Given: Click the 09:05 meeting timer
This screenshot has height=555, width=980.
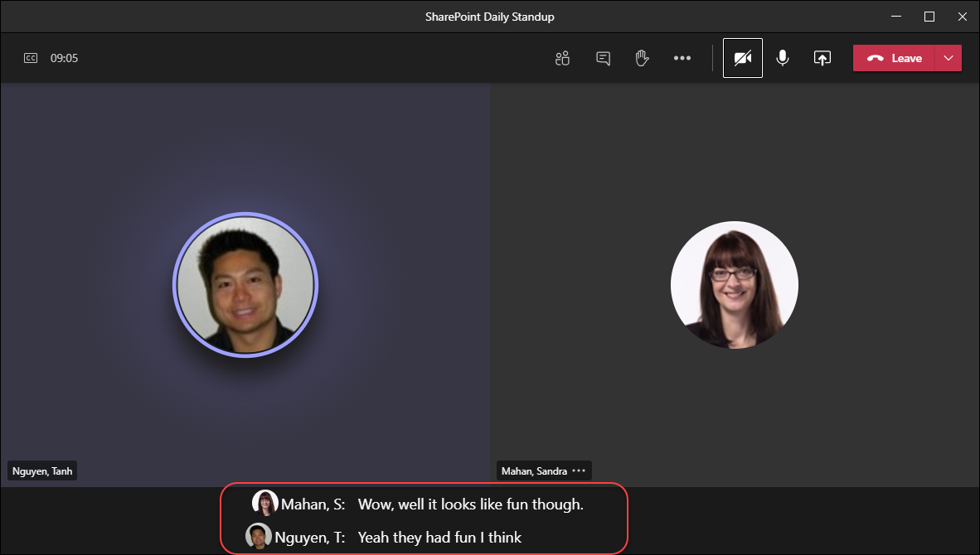Looking at the screenshot, I should tap(63, 57).
